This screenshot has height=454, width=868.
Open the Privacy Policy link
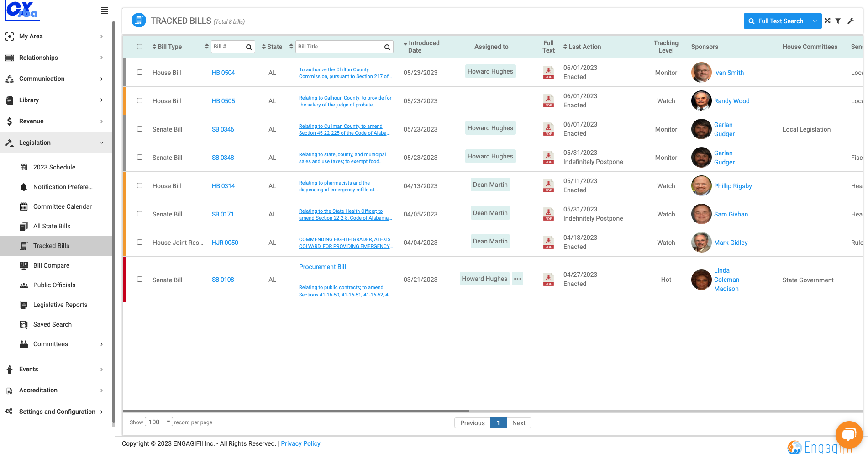300,443
